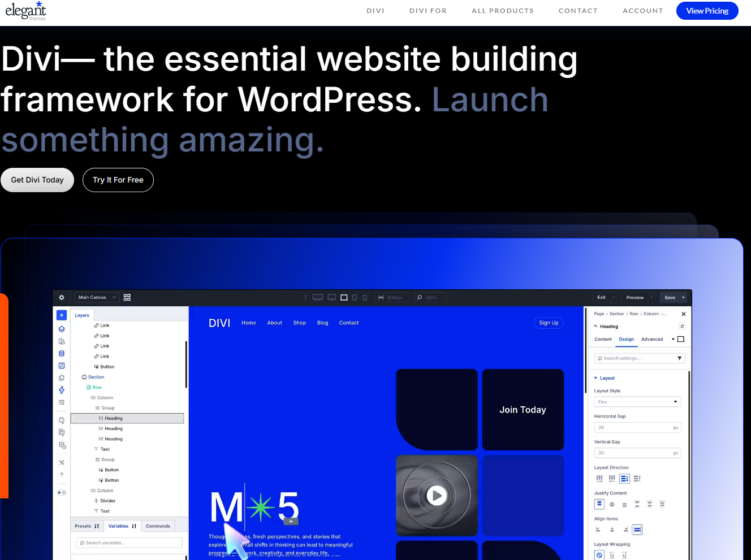The width and height of the screenshot is (751, 560).
Task: Open ALL PRODUCTS in the top menu
Action: 503,11
